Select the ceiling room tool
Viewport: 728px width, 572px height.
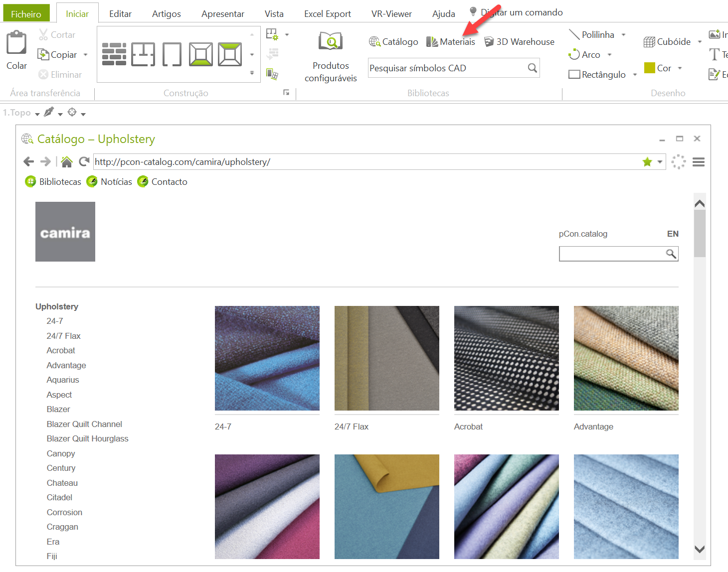tap(230, 54)
